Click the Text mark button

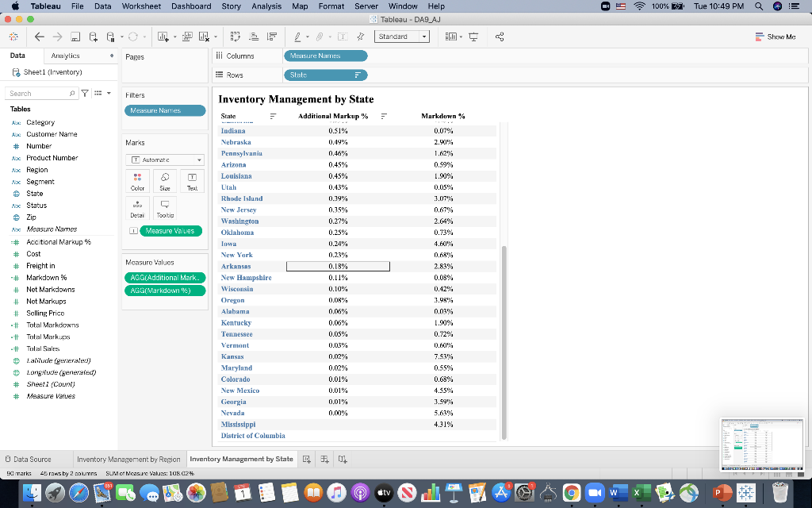coord(191,181)
